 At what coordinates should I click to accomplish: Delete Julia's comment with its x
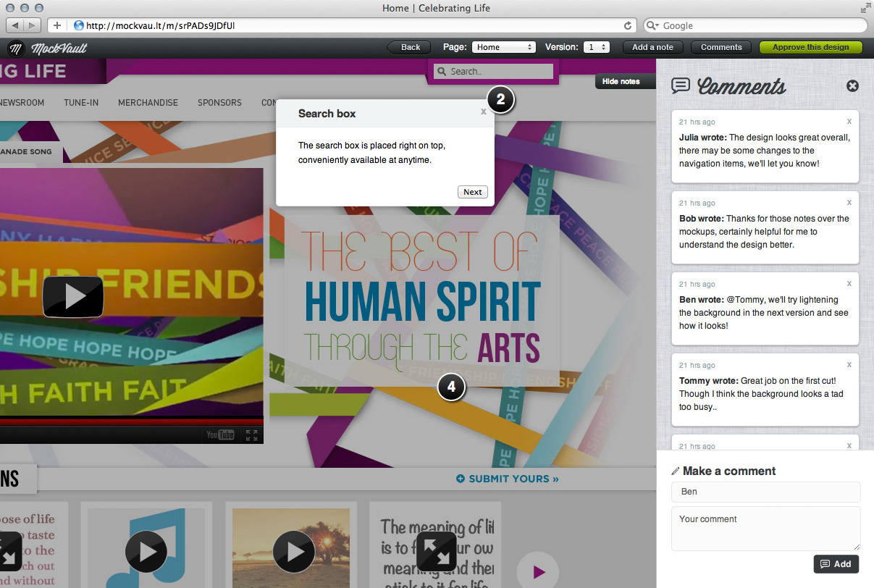coord(849,121)
